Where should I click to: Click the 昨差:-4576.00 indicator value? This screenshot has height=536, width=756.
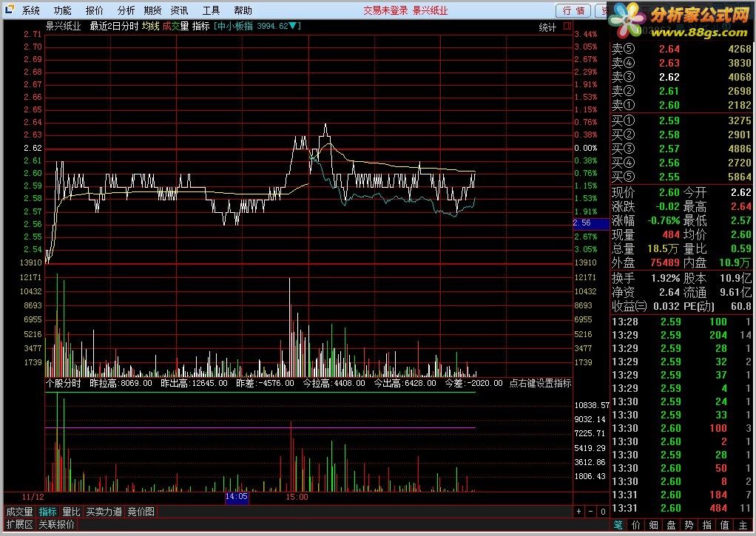(265, 383)
